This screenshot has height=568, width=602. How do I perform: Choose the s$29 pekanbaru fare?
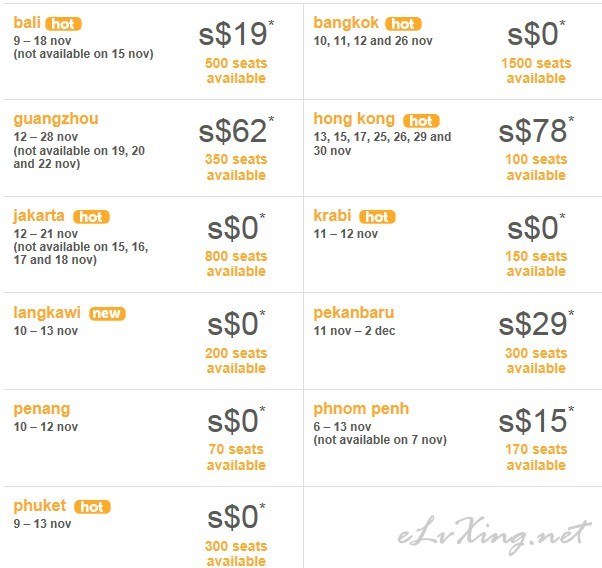tap(536, 324)
